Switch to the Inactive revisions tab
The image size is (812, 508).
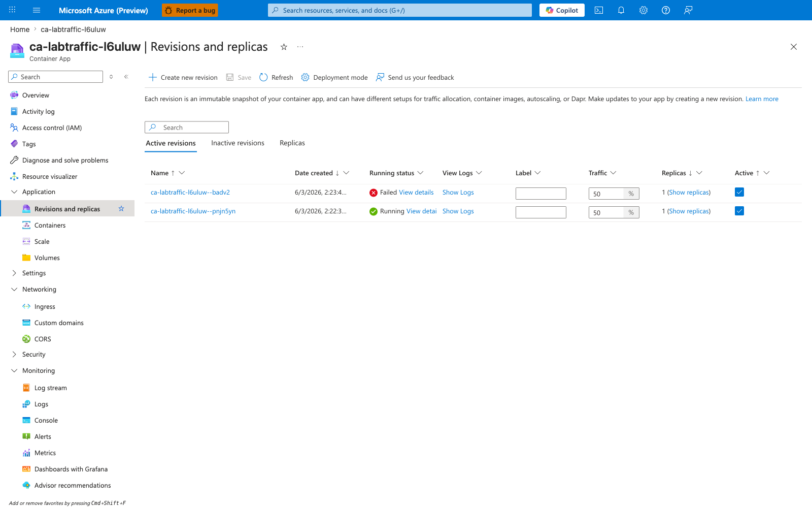click(x=238, y=143)
